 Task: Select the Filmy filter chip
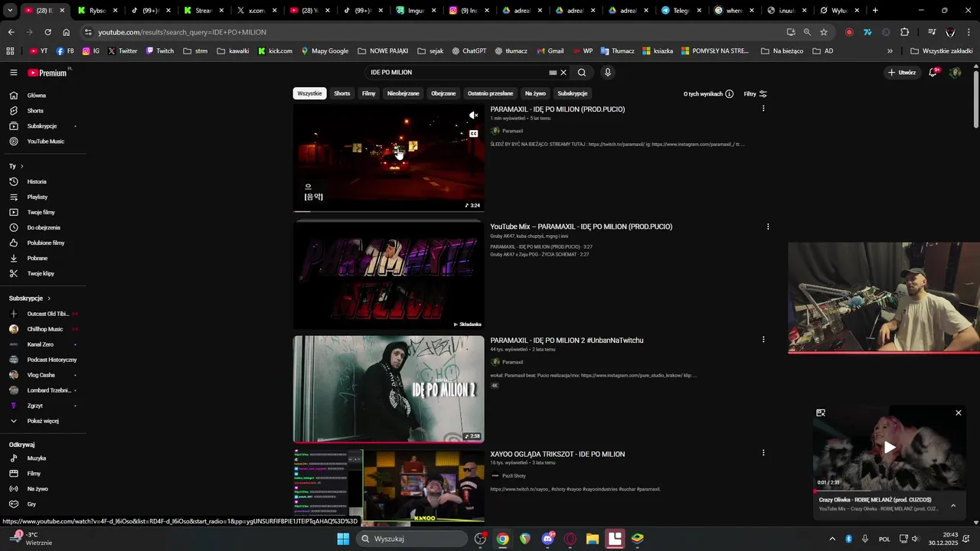click(x=369, y=93)
